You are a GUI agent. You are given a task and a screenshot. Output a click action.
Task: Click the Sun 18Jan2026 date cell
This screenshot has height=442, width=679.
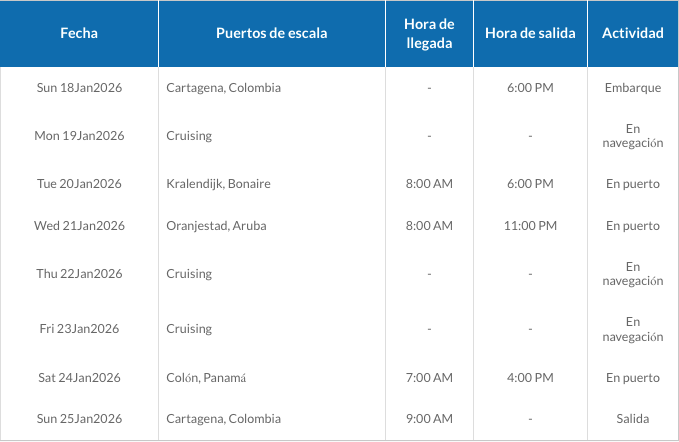click(x=79, y=88)
